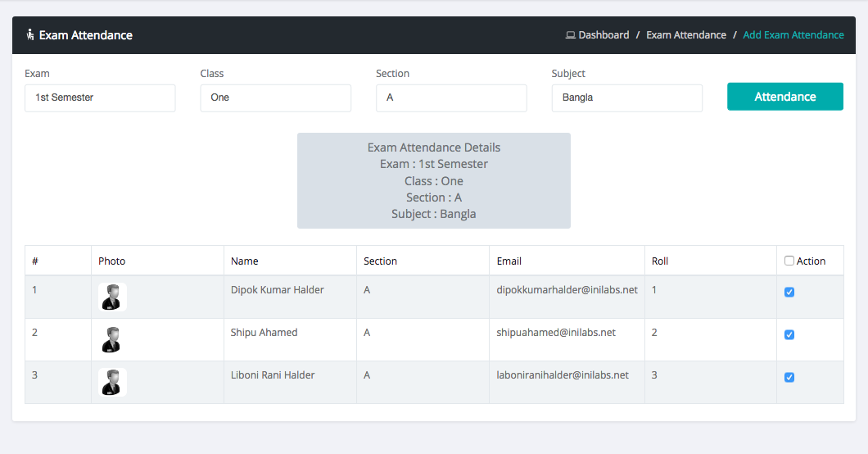Uncheck attendance for Dipok Kumar Halder
Screen dimensions: 868x454
789,292
